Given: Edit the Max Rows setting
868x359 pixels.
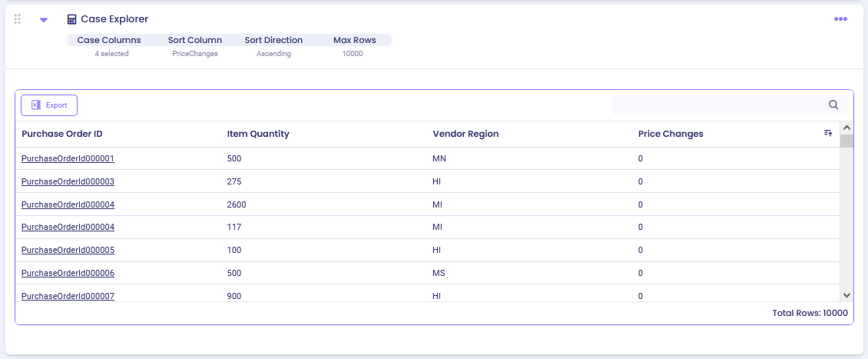Looking at the screenshot, I should [353, 40].
